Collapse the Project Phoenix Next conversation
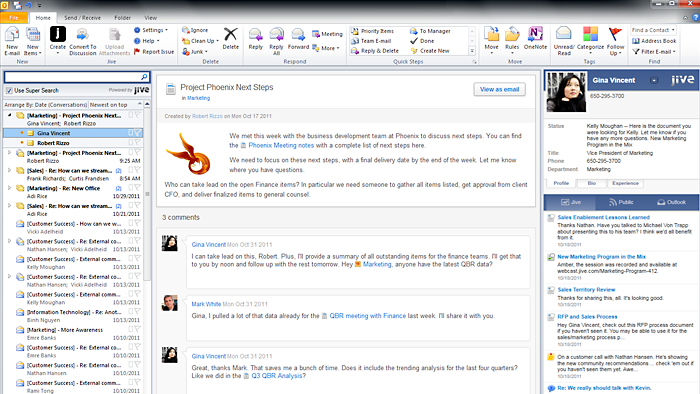 click(9, 115)
